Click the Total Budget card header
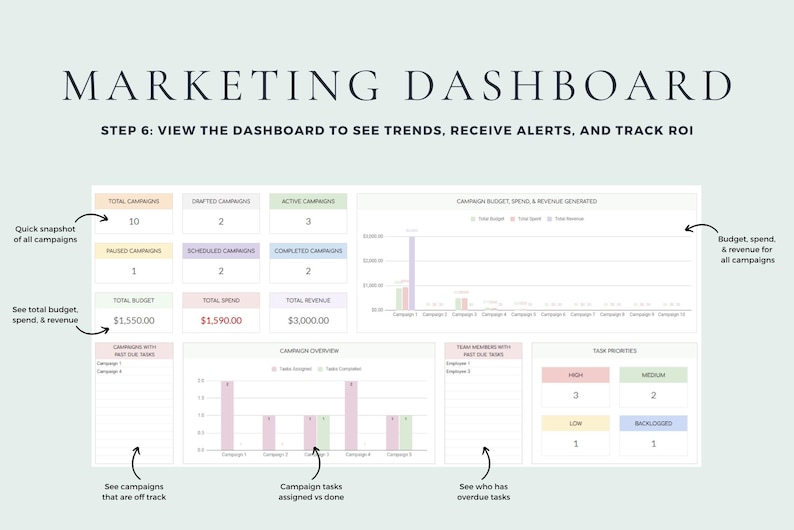Viewport: 794px width, 530px height. click(x=134, y=300)
